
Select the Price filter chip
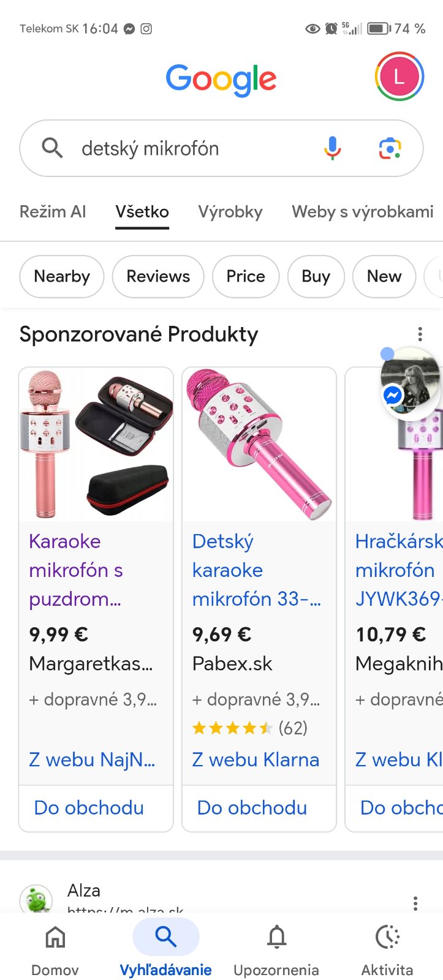pyautogui.click(x=246, y=276)
